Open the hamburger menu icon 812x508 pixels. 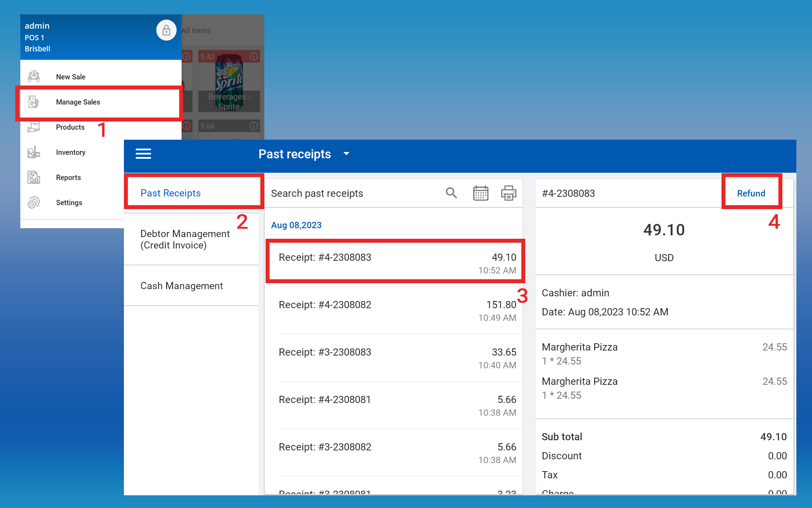[143, 154]
